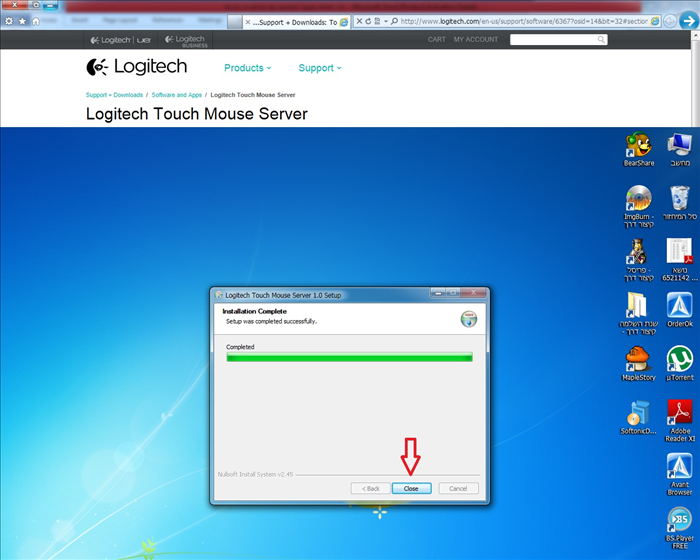Click the search magnifier in the address bar
The width and height of the screenshot is (700, 560).
394,21
